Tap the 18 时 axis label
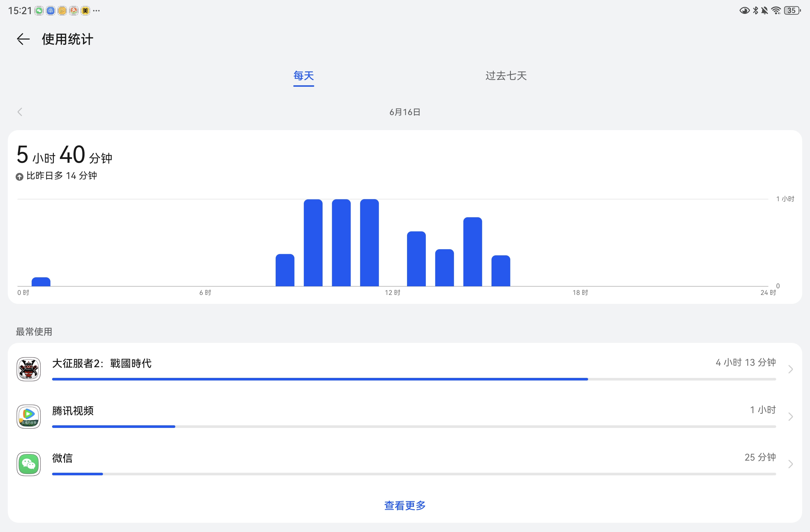Screen dimensions: 810x532 (580, 293)
